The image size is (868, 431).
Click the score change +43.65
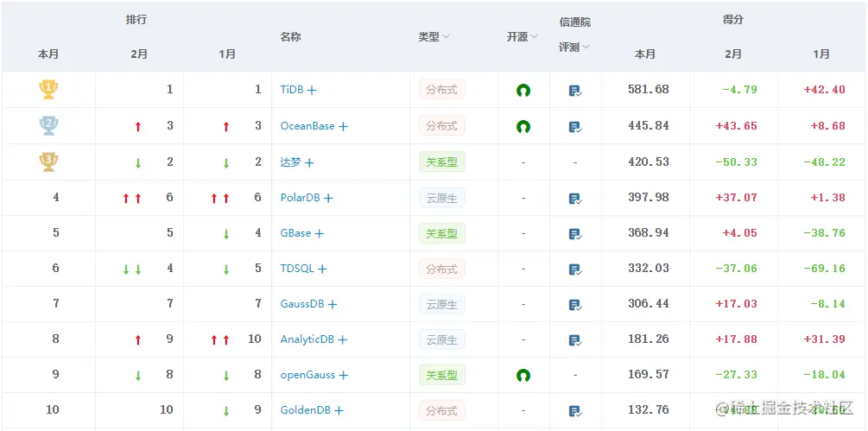click(x=736, y=125)
